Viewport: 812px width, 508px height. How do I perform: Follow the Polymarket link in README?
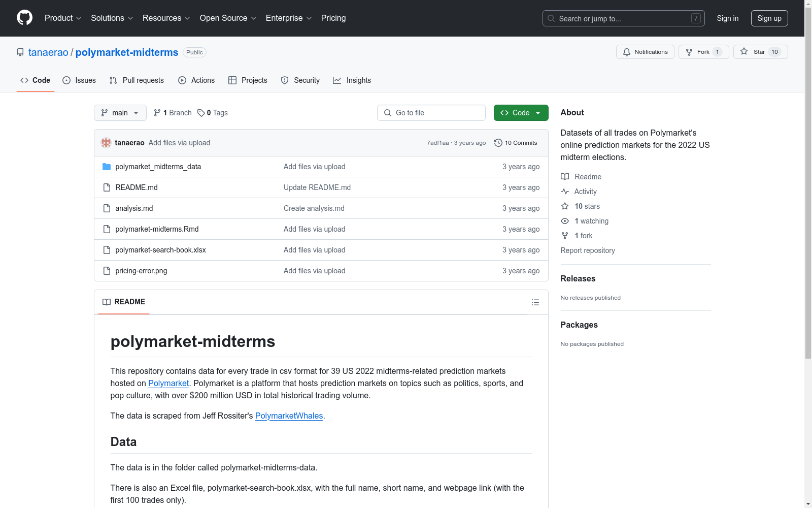click(168, 383)
